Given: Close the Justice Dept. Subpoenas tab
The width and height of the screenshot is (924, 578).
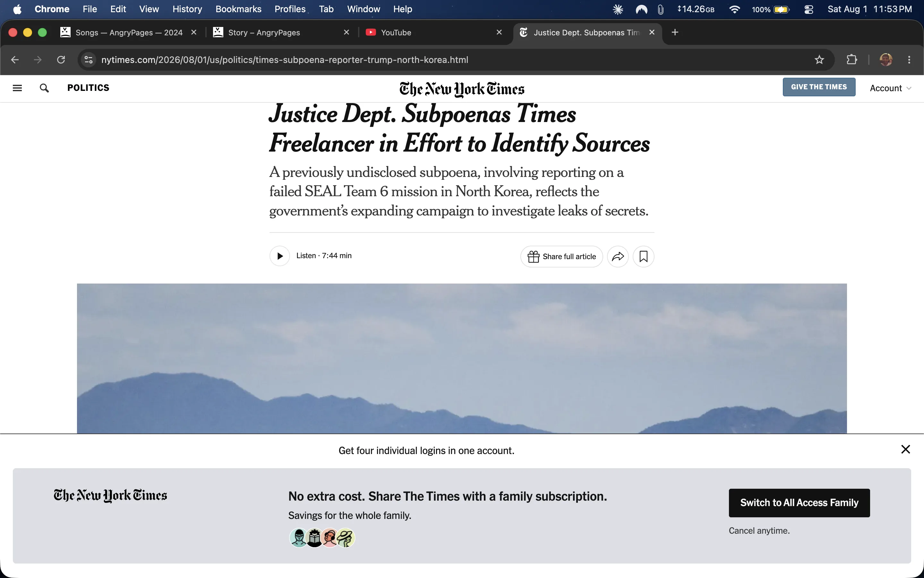Looking at the screenshot, I should 652,32.
